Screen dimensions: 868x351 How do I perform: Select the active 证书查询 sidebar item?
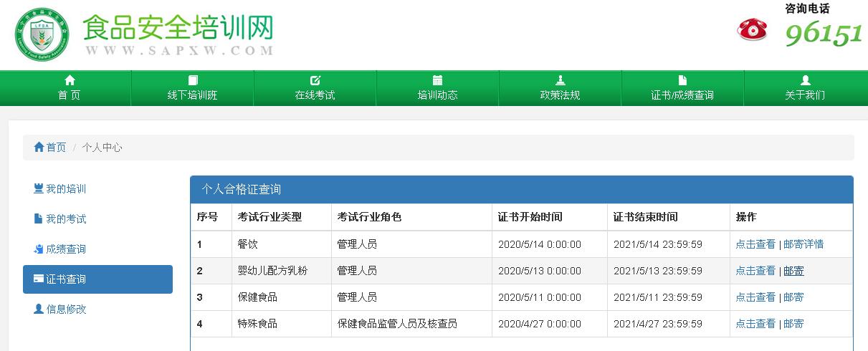(x=97, y=279)
